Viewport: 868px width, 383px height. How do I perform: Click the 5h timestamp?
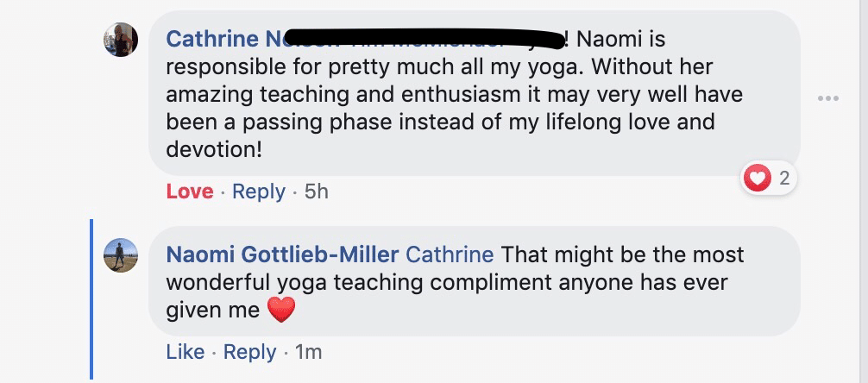(x=317, y=191)
